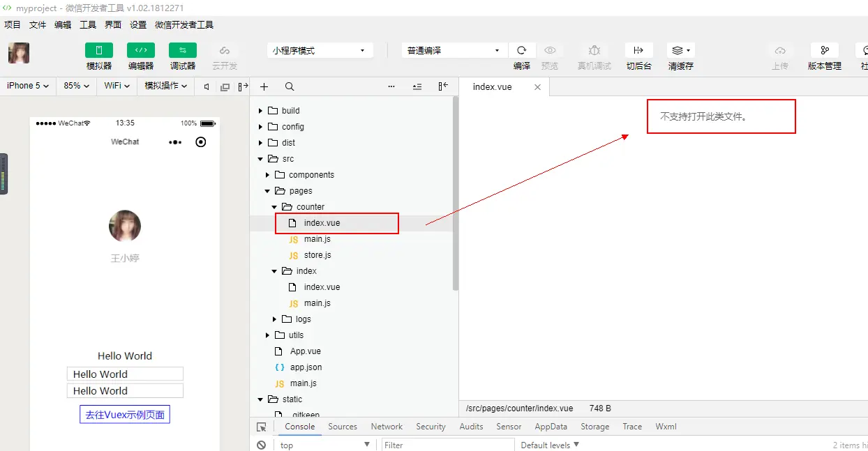
Task: Expand the build folder
Action: tap(261, 111)
